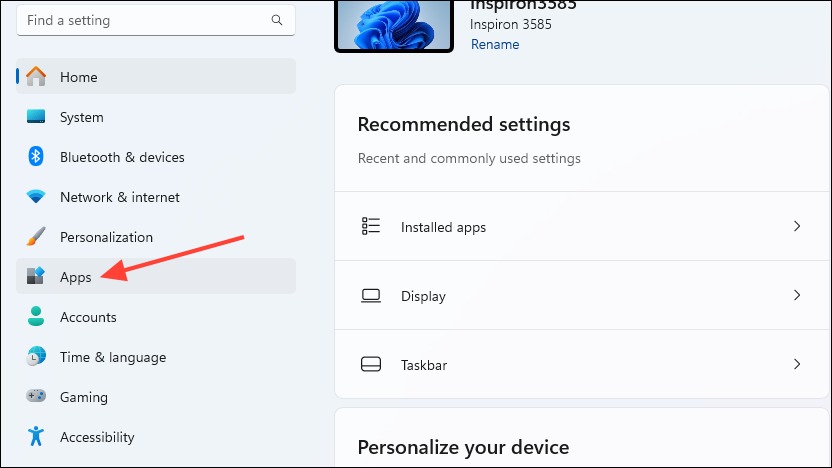Image resolution: width=832 pixels, height=468 pixels.
Task: Select the Gaming controller icon
Action: click(36, 396)
